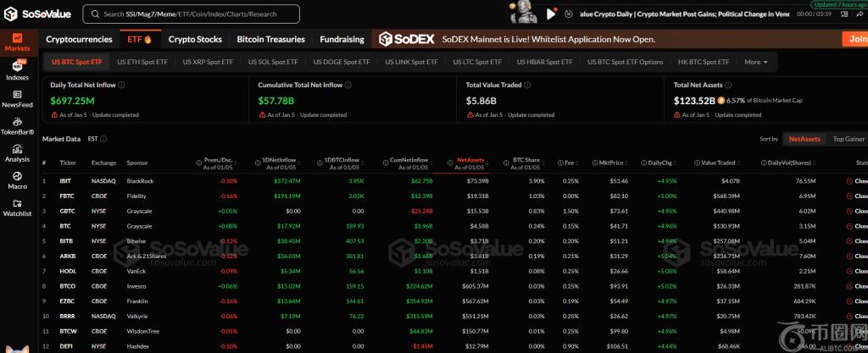The height and width of the screenshot is (353, 868).
Task: Click info icon of MktPrice column
Action: [594, 163]
